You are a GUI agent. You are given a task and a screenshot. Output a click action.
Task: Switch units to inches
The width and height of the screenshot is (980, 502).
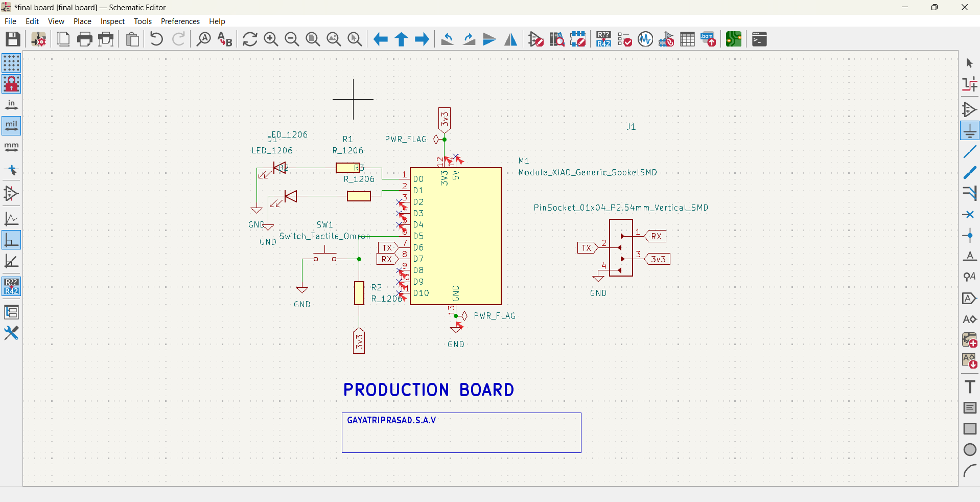pyautogui.click(x=11, y=105)
